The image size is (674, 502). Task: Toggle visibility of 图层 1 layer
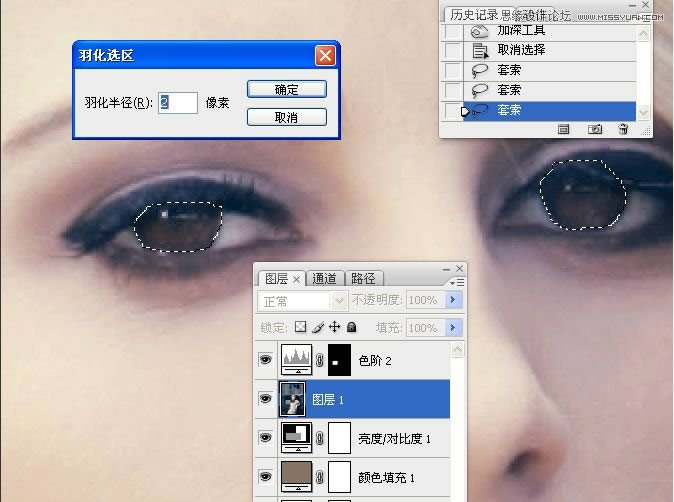click(x=265, y=399)
